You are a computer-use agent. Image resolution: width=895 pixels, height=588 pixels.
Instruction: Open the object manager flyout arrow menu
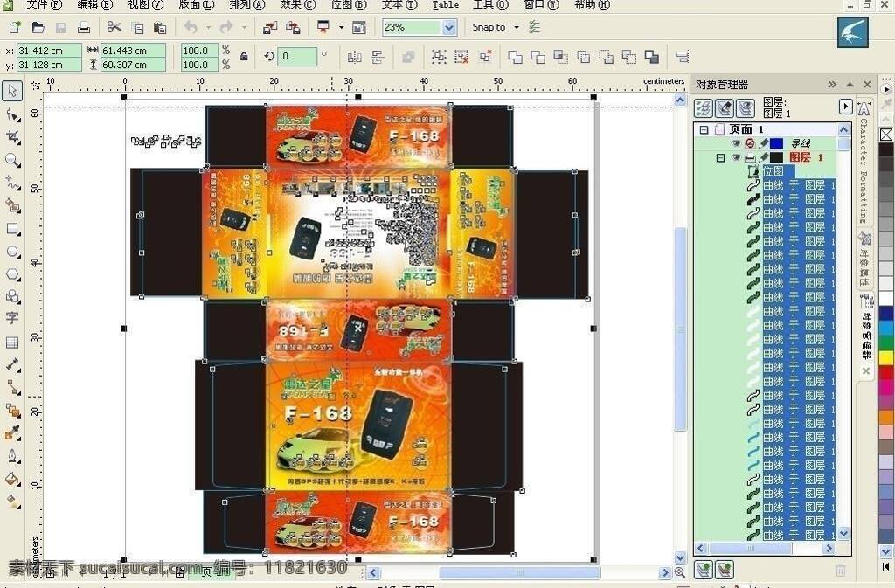tap(845, 107)
